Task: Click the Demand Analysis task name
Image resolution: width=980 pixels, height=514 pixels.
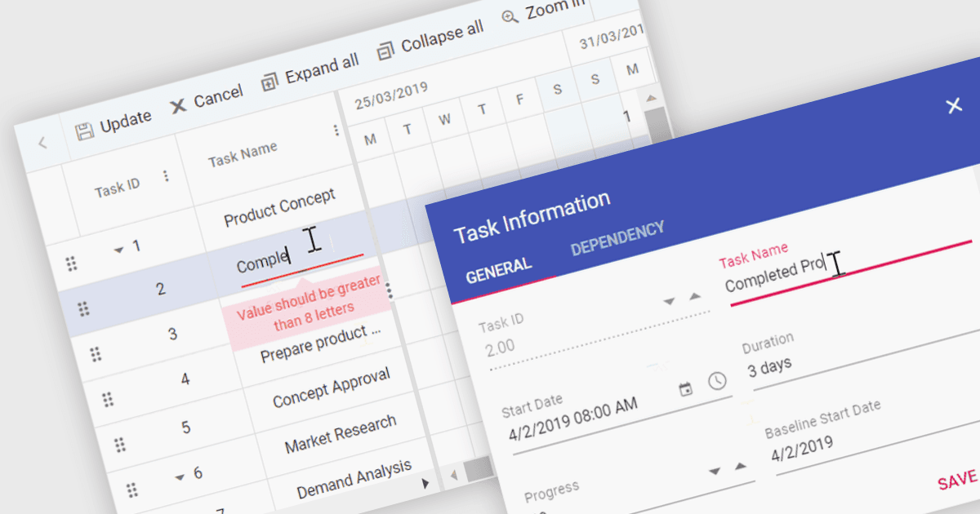Action: coord(354,479)
